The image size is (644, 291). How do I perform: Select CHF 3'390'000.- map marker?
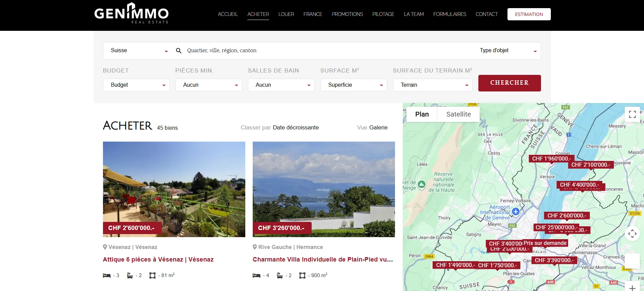coord(554,260)
